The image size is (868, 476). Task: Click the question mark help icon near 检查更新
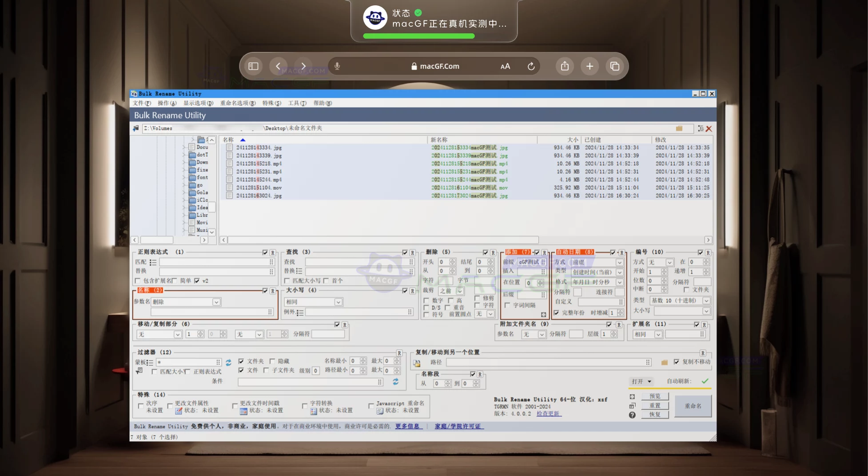632,415
